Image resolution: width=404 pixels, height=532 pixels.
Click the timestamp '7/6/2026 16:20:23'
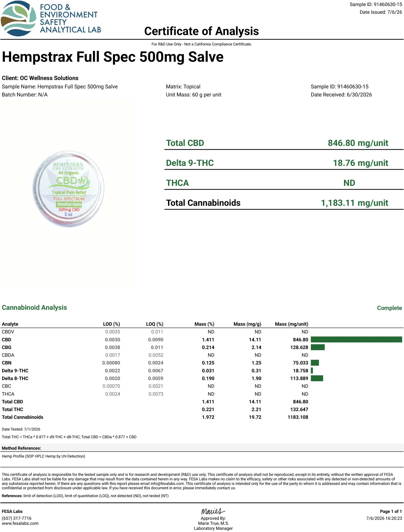[384, 518]
